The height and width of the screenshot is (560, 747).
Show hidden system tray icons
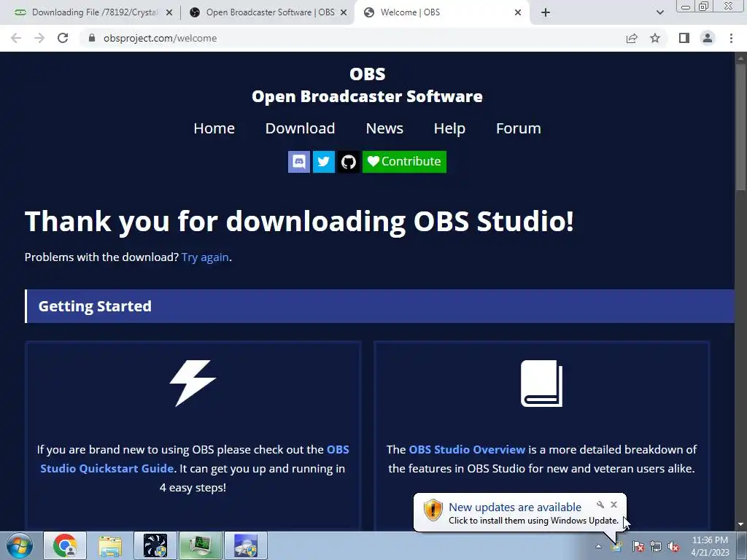click(x=598, y=547)
